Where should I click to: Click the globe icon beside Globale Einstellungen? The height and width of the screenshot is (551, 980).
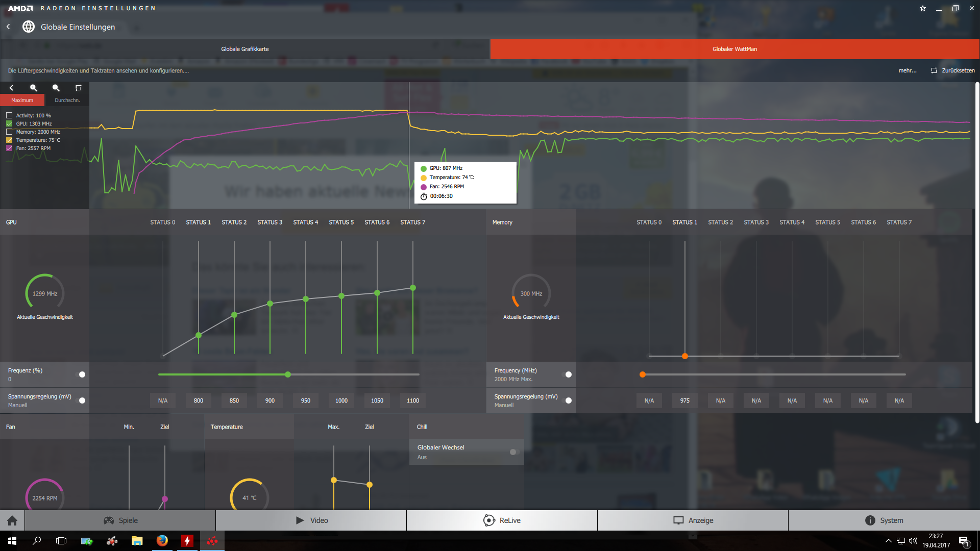click(x=29, y=27)
